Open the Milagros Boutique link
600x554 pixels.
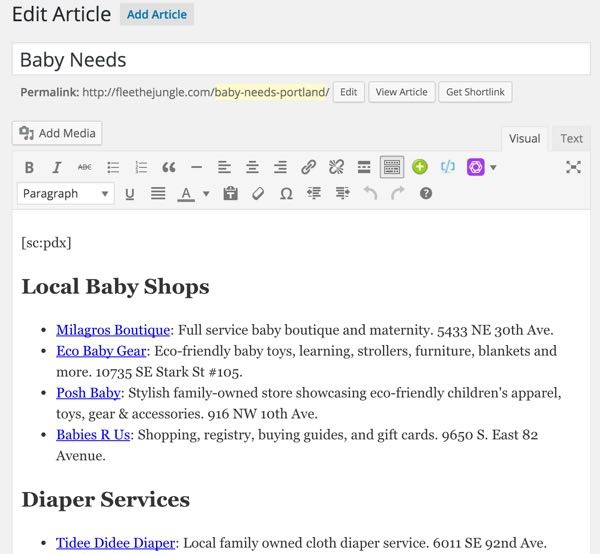(x=113, y=330)
